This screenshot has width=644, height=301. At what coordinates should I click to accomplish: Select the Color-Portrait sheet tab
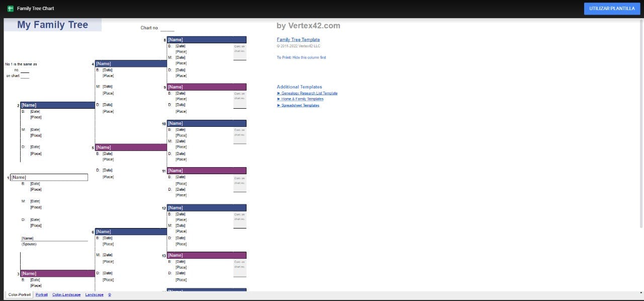20,295
